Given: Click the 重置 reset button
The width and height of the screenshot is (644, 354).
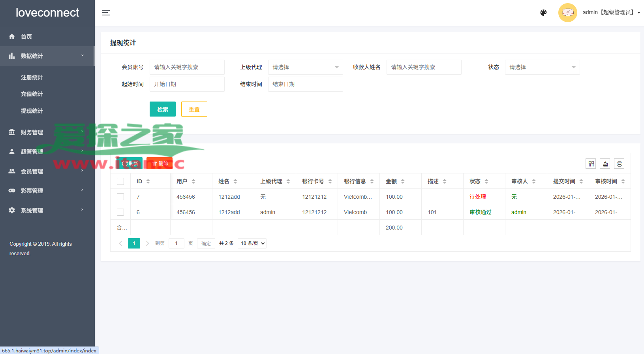Looking at the screenshot, I should 194,109.
